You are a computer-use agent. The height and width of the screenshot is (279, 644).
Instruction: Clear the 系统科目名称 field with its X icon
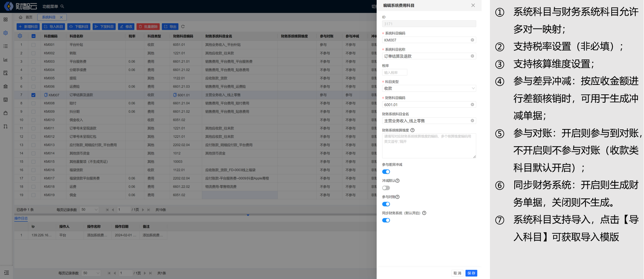tap(472, 56)
